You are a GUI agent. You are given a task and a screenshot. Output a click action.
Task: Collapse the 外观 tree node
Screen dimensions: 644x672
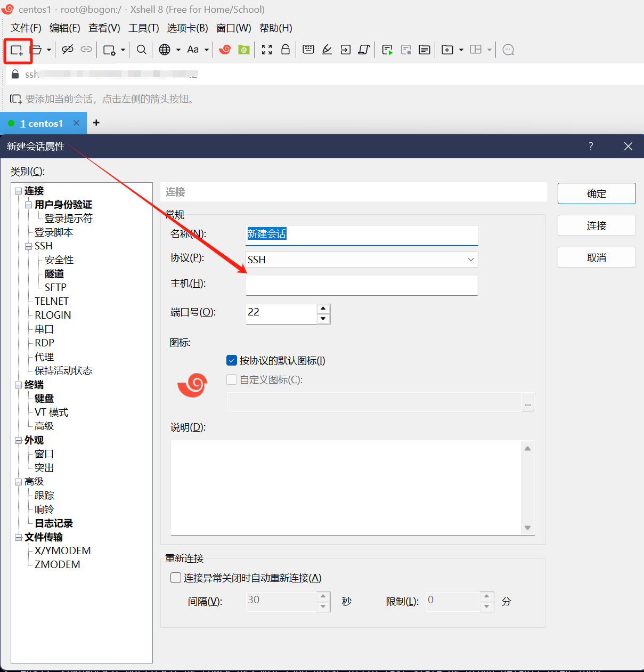click(x=19, y=440)
